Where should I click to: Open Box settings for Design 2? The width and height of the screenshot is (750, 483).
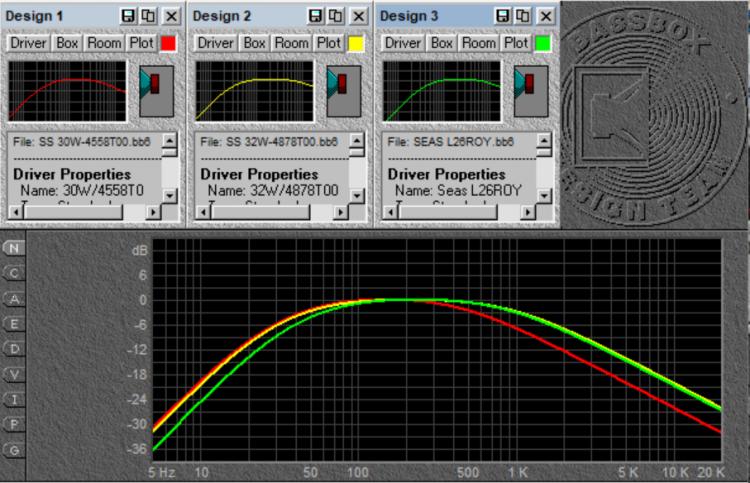click(x=254, y=43)
